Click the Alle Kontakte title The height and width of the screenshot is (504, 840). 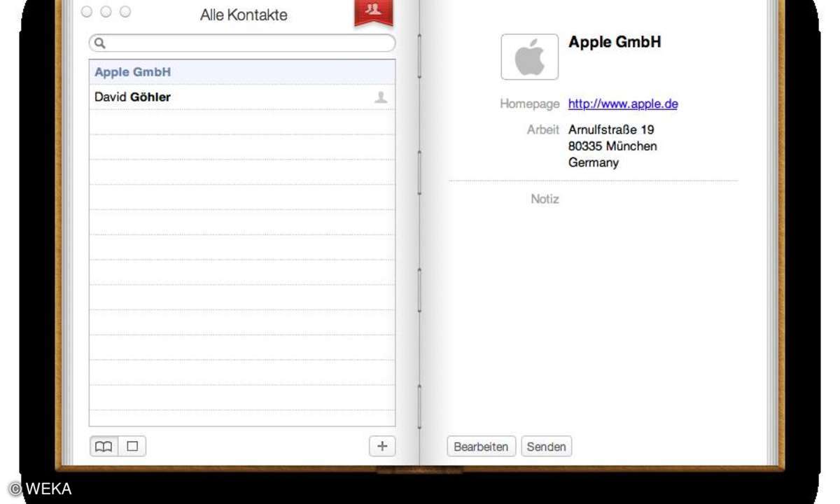tap(244, 15)
